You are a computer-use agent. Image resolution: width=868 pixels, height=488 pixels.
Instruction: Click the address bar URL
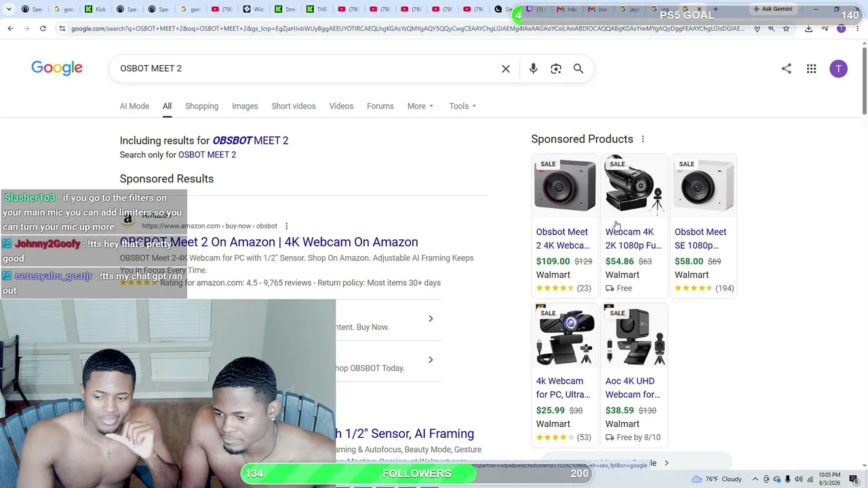(407, 28)
